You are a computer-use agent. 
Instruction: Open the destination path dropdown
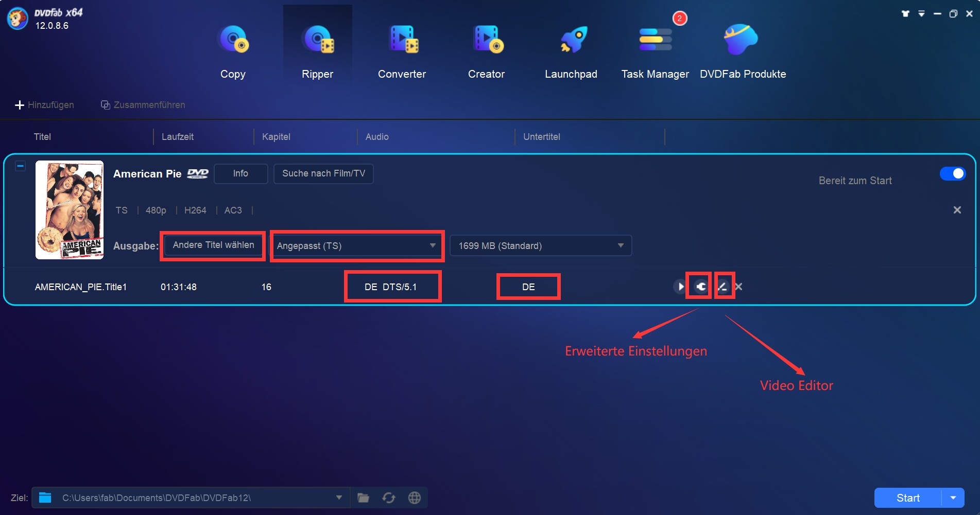click(x=339, y=498)
